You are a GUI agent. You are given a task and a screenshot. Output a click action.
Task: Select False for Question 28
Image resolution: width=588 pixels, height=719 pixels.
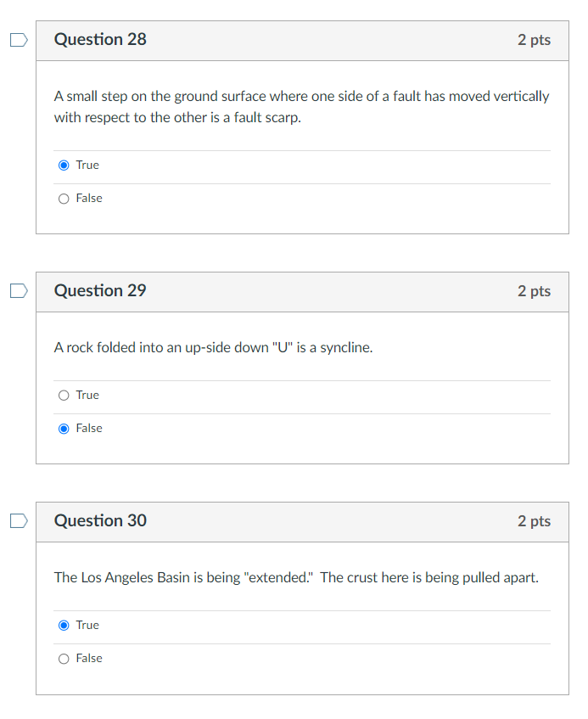click(x=64, y=198)
